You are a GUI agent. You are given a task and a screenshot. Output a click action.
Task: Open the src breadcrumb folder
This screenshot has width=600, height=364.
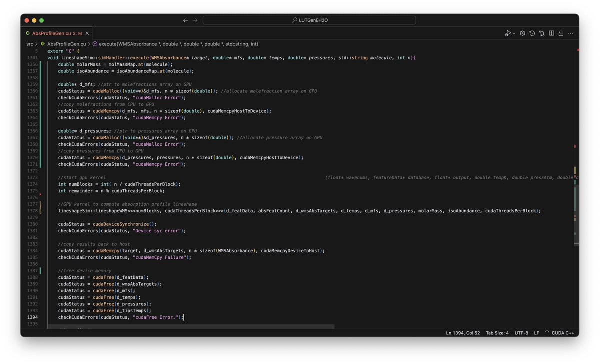30,44
